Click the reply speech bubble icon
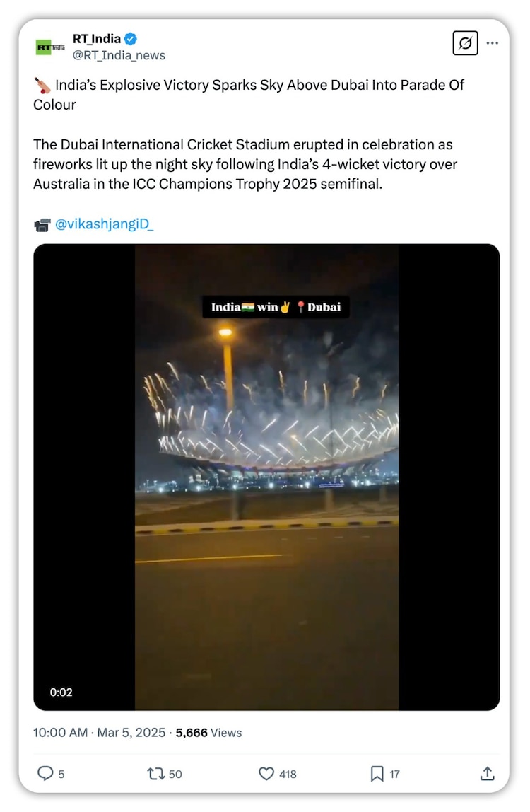Image resolution: width=530 pixels, height=812 pixels. tap(45, 774)
